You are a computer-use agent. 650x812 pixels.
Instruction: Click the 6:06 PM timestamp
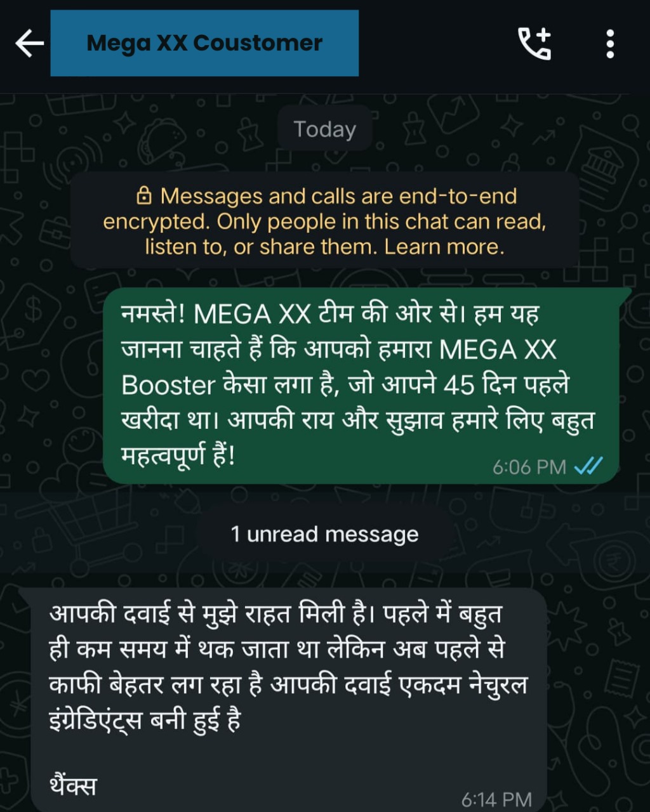click(x=529, y=467)
